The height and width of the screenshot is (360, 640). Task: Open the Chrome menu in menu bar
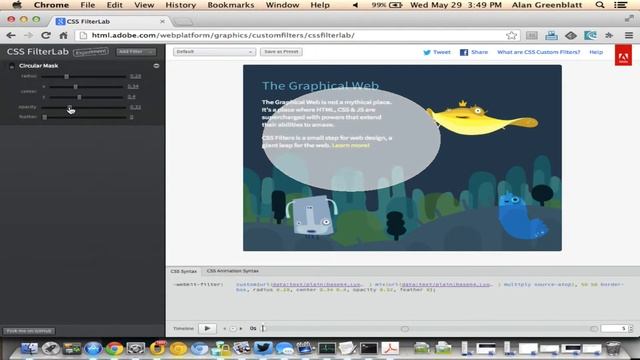click(51, 5)
